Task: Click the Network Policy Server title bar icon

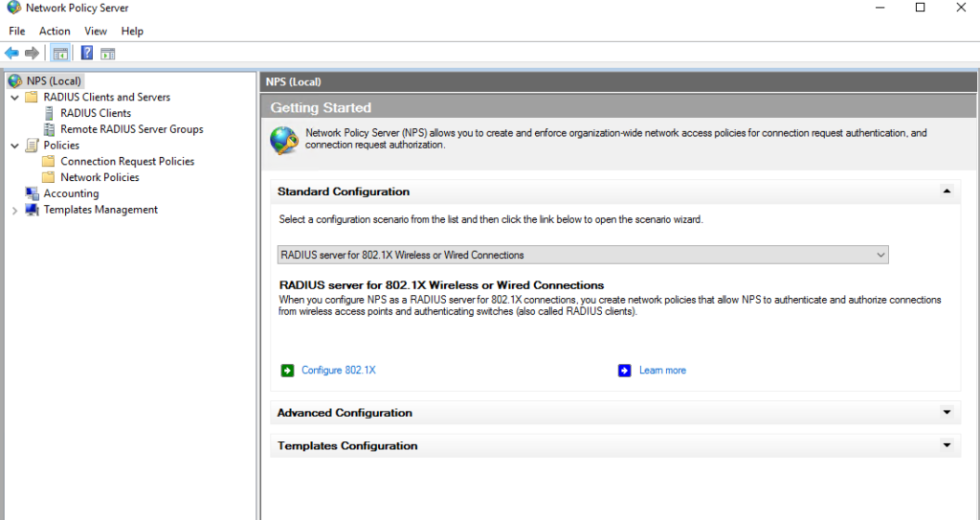Action: tap(13, 8)
